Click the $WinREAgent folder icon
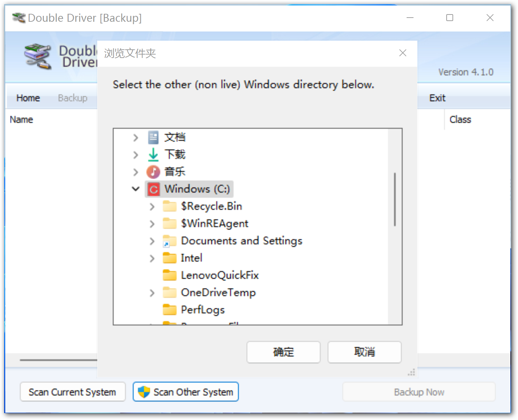This screenshot has width=518, height=420. coord(170,223)
